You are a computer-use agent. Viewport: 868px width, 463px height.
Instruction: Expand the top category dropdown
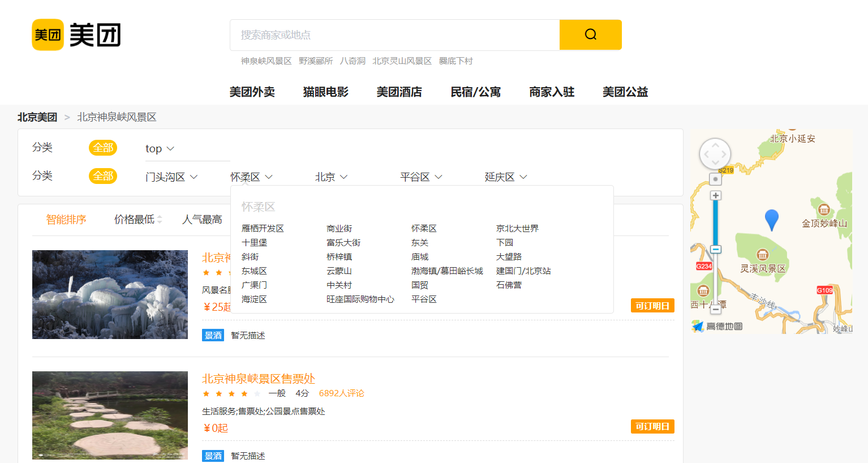(x=160, y=148)
